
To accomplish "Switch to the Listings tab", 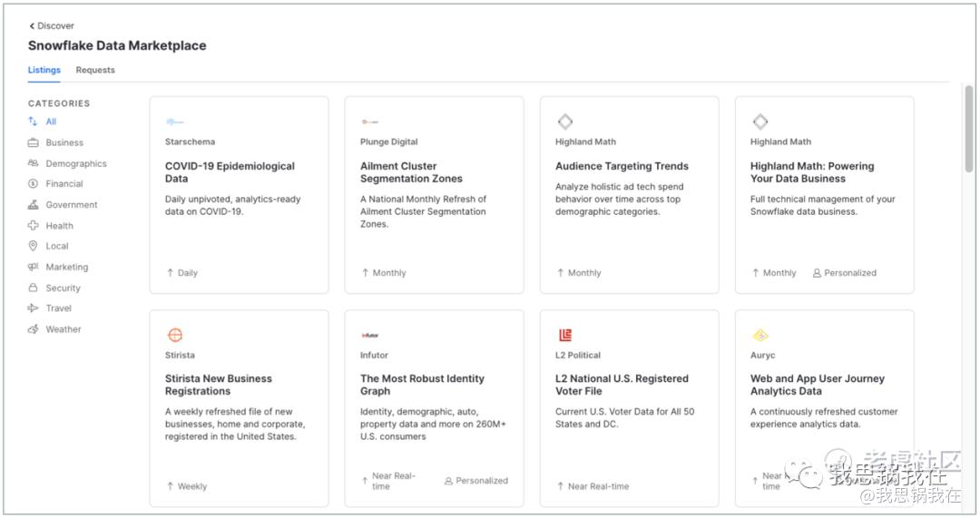I will (x=44, y=70).
